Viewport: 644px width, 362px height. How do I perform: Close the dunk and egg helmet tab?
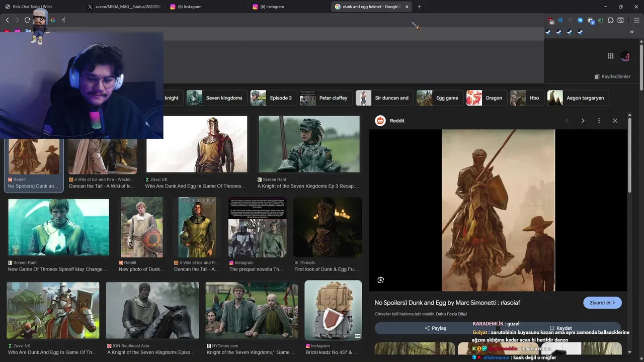point(407,7)
